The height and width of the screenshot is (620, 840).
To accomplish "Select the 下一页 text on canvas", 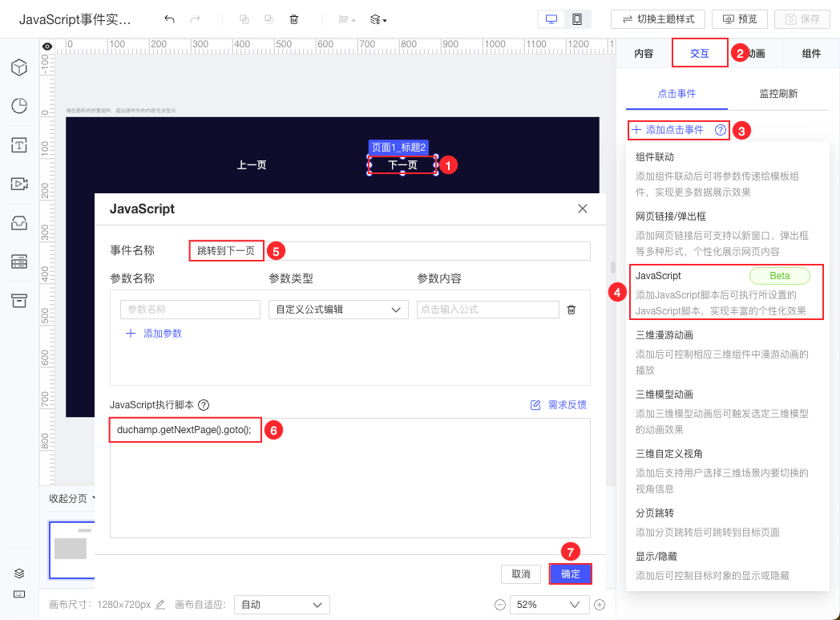I will click(402, 165).
